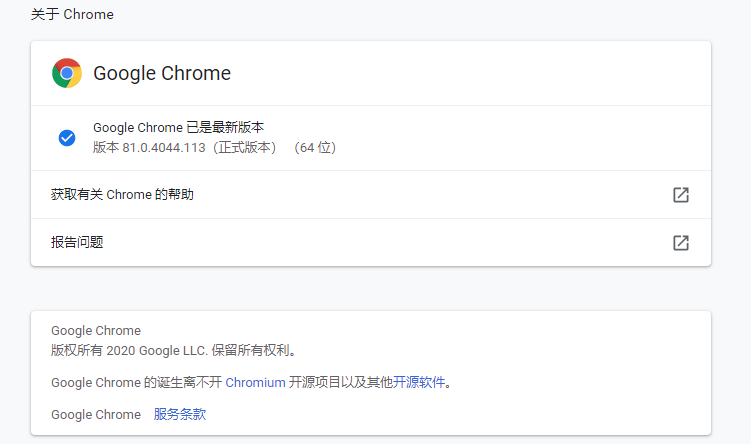The width and height of the screenshot is (751, 444).
Task: Open external link icon for Chrome help
Action: (x=681, y=195)
